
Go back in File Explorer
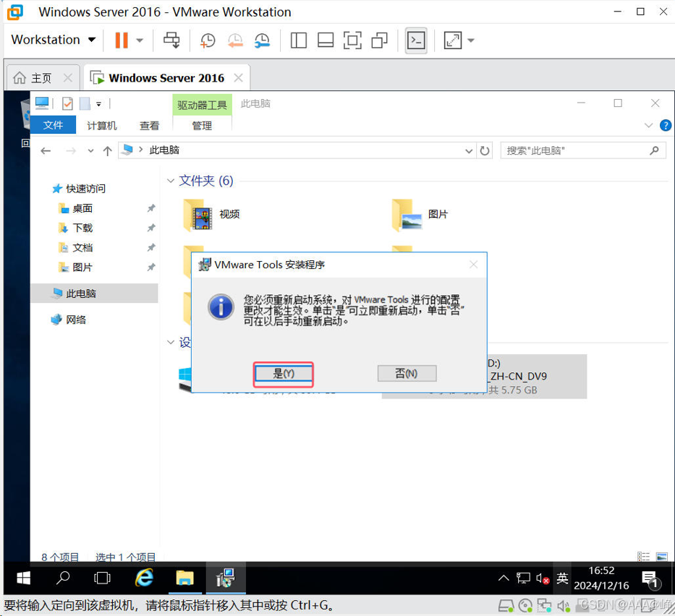pos(46,150)
